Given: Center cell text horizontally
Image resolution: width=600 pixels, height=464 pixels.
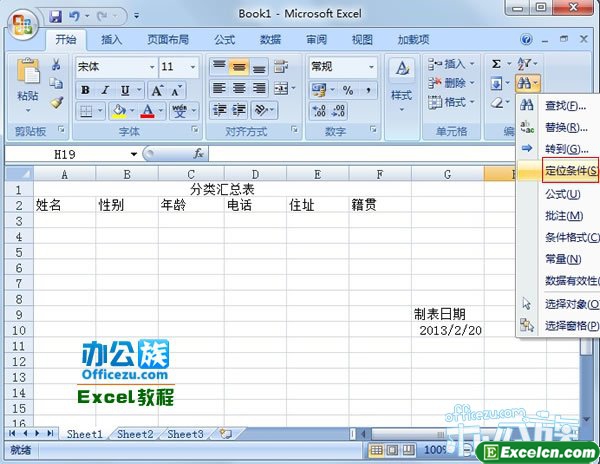Looking at the screenshot, I should tap(239, 89).
